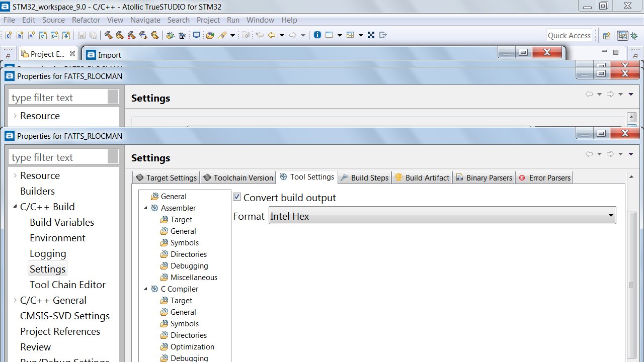Click the fullscreen arrows toolbar icon
The image size is (644, 362).
pos(371,35)
